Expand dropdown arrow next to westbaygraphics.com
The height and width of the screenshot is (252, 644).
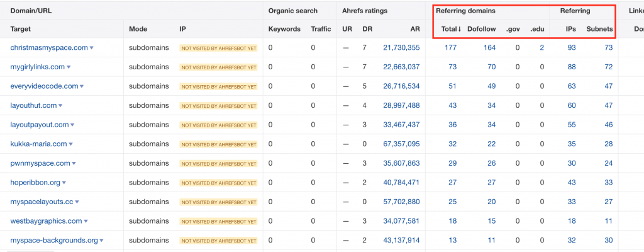click(x=86, y=221)
